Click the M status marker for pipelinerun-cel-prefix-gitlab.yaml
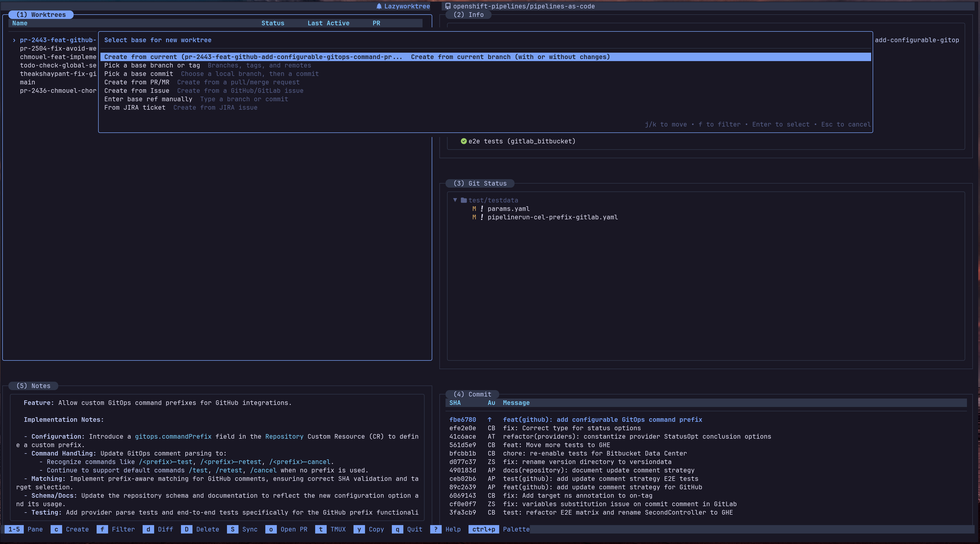This screenshot has width=980, height=544. 474,217
